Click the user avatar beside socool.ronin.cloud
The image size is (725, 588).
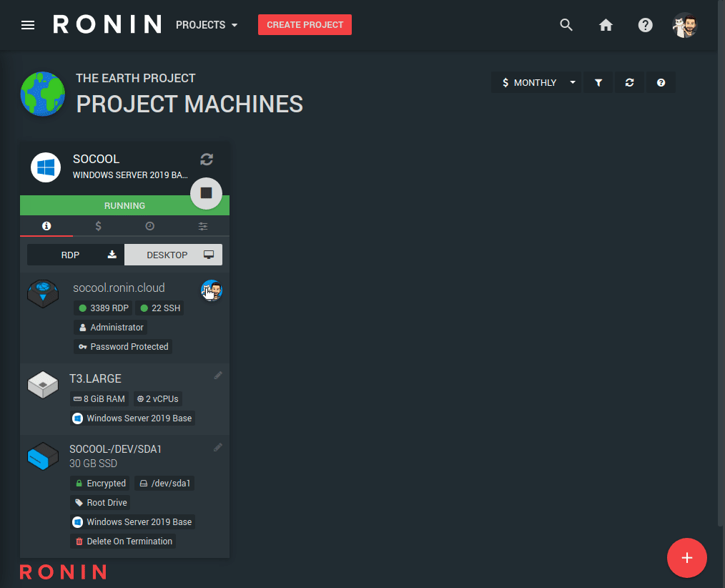coord(212,290)
